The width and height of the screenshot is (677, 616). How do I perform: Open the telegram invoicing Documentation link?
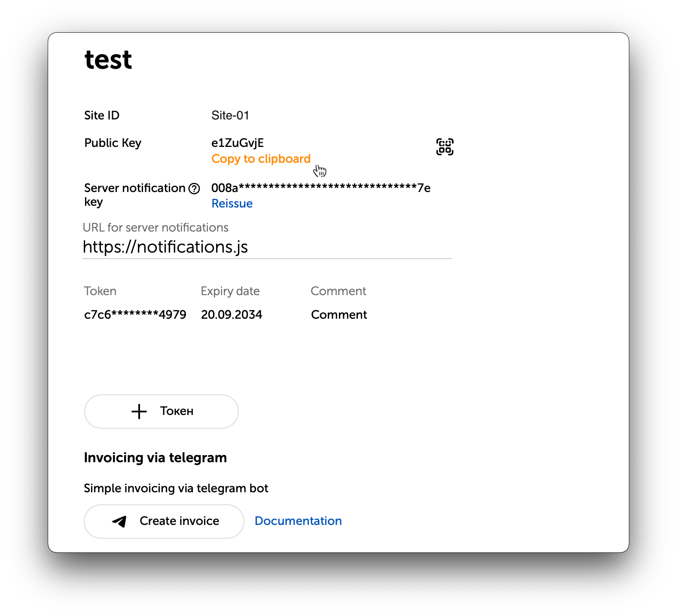(298, 521)
